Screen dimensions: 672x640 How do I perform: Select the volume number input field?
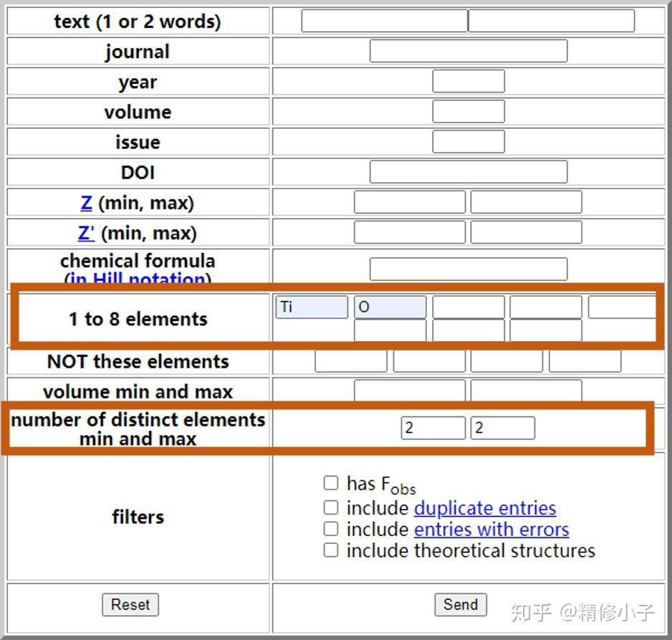[468, 112]
